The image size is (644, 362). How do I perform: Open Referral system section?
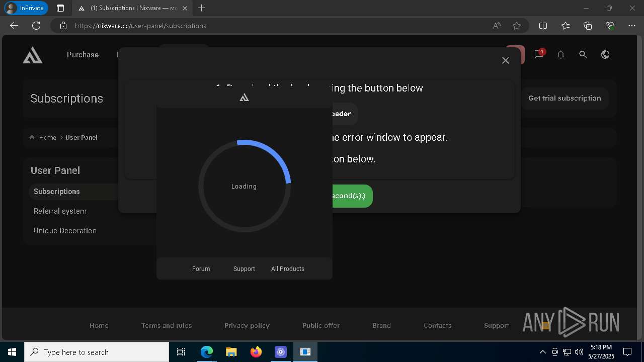click(x=60, y=211)
